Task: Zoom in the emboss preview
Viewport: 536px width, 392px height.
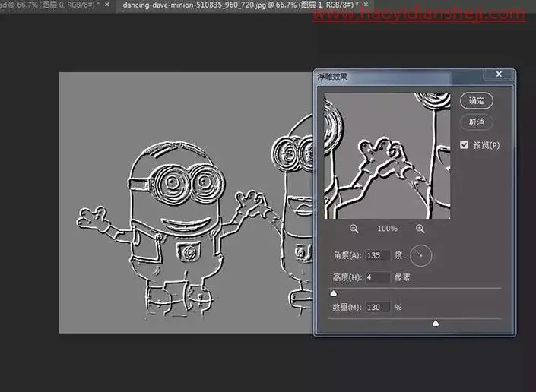Action: coord(420,229)
